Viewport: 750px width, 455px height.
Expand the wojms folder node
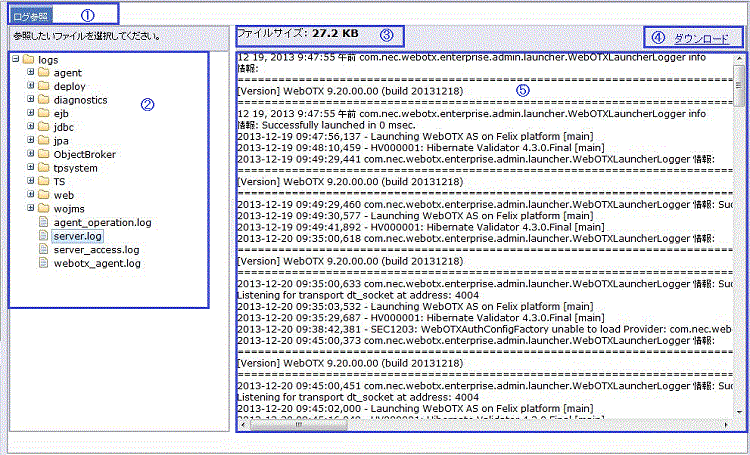tap(30, 209)
